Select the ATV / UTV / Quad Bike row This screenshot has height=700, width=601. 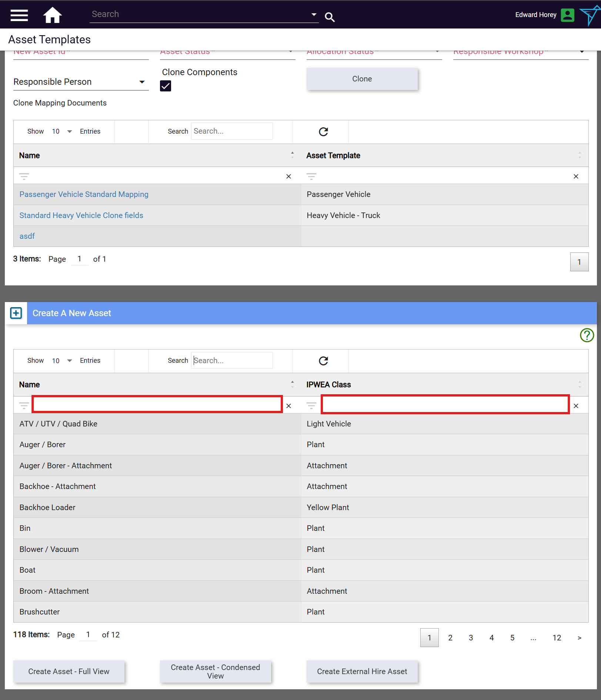301,424
